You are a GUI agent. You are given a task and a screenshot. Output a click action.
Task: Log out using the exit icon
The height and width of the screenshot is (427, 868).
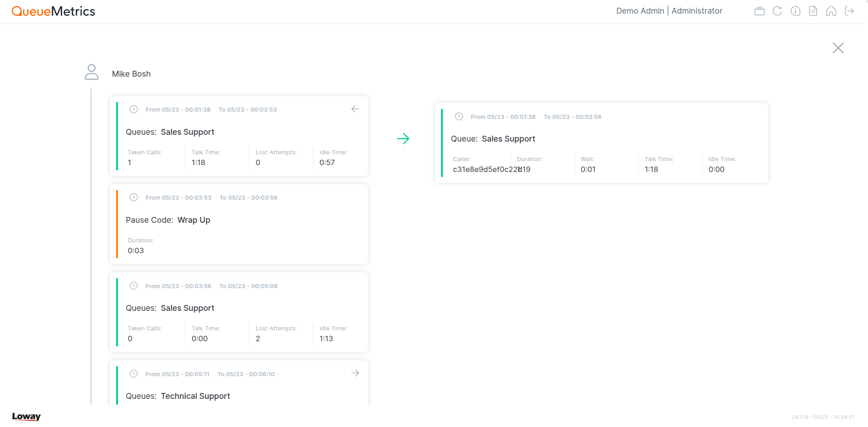(849, 11)
